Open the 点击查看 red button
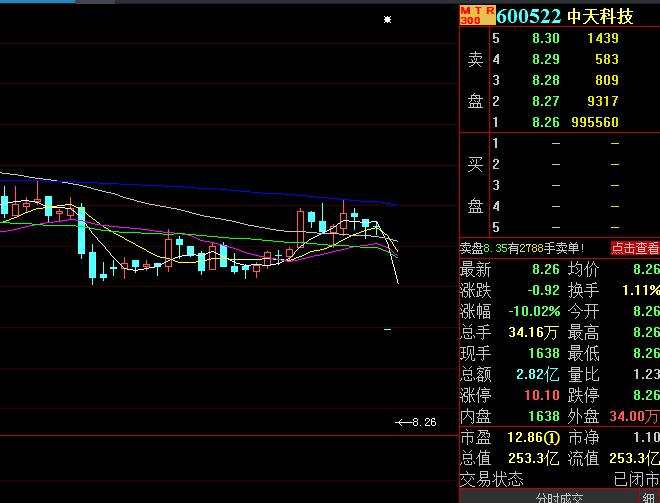 coord(635,248)
